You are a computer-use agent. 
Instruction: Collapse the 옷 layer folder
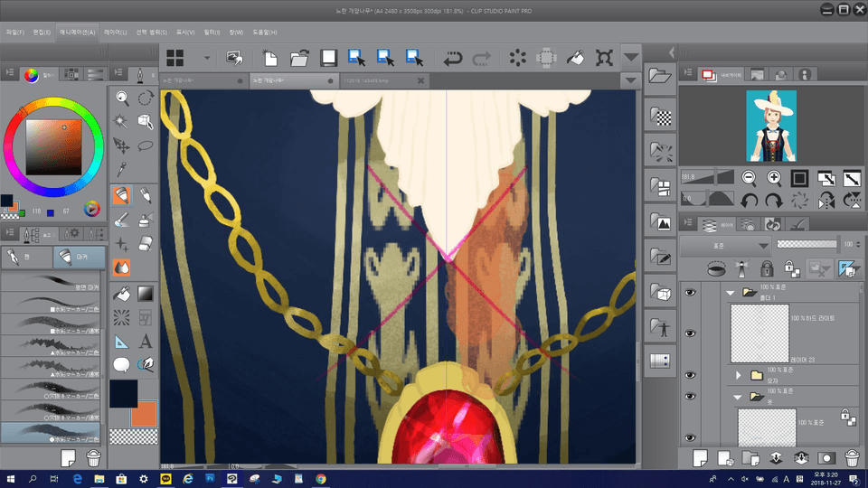click(738, 397)
